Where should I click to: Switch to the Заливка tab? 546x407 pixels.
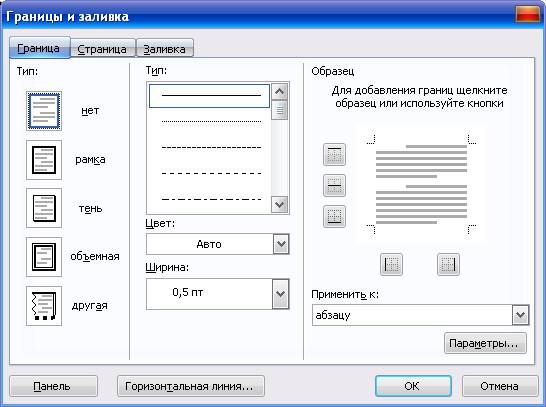[x=164, y=49]
